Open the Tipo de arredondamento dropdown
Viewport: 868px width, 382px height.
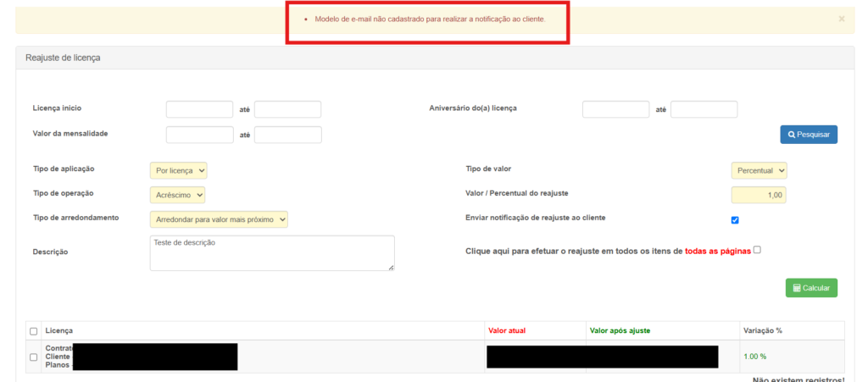point(219,219)
